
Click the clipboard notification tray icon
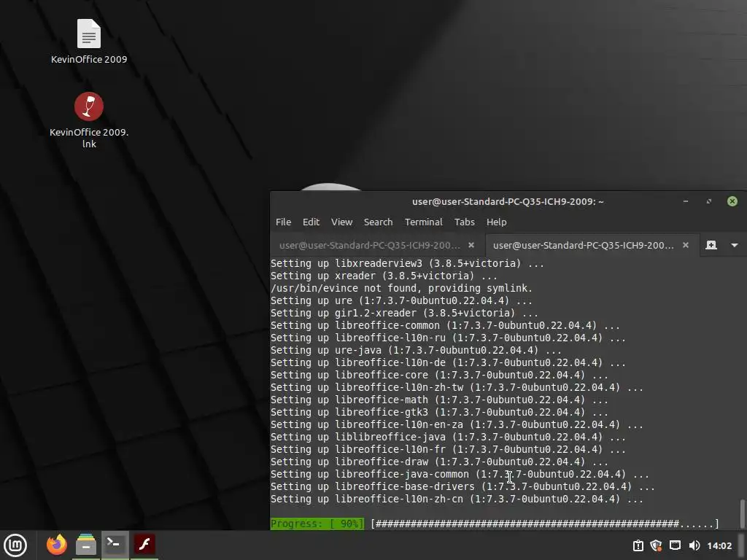[x=638, y=545]
